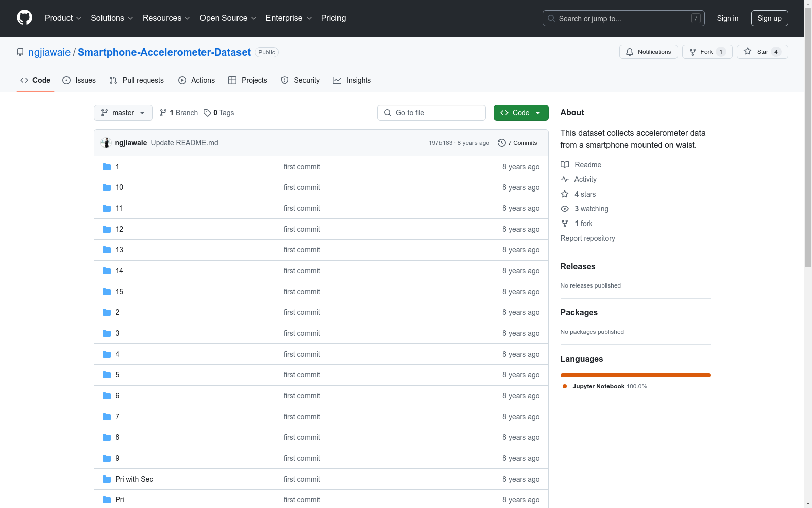This screenshot has width=812, height=508.
Task: Open the master branch selector
Action: pyautogui.click(x=123, y=113)
